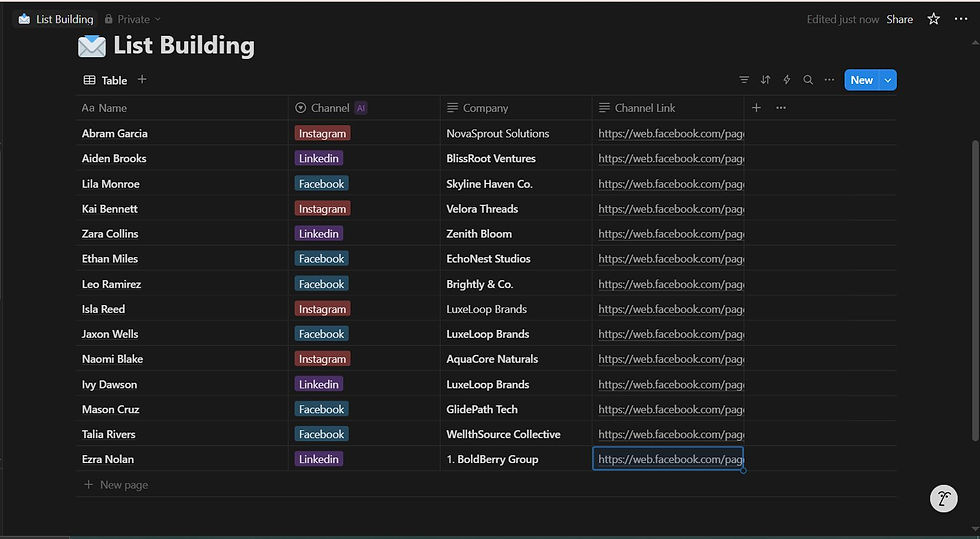Click the Channel column header
Viewport: 980px width, 539px height.
coord(364,108)
